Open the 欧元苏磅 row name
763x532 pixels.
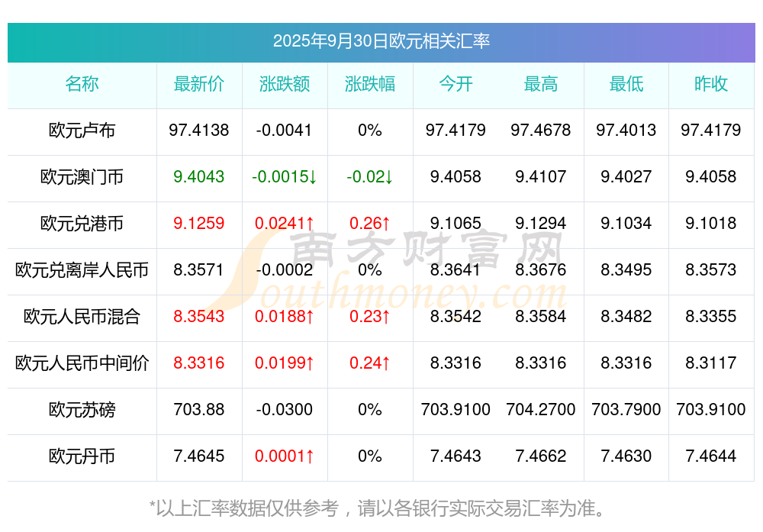point(82,410)
